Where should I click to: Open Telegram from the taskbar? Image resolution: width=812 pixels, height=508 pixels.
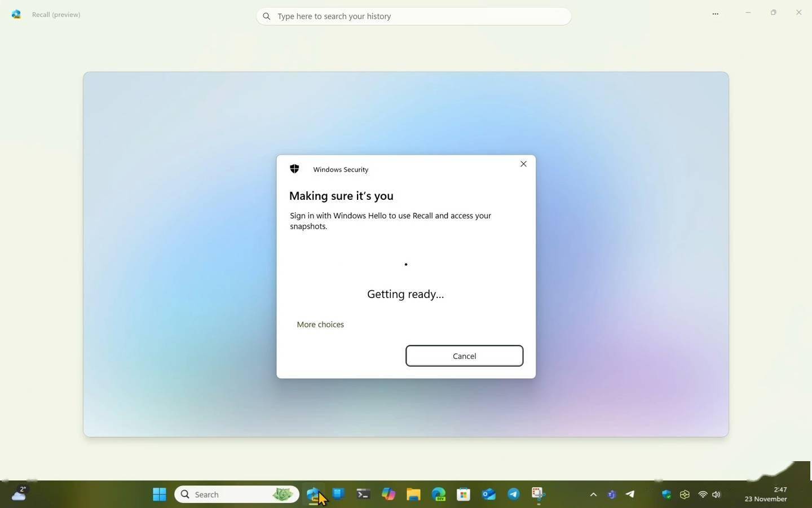514,494
